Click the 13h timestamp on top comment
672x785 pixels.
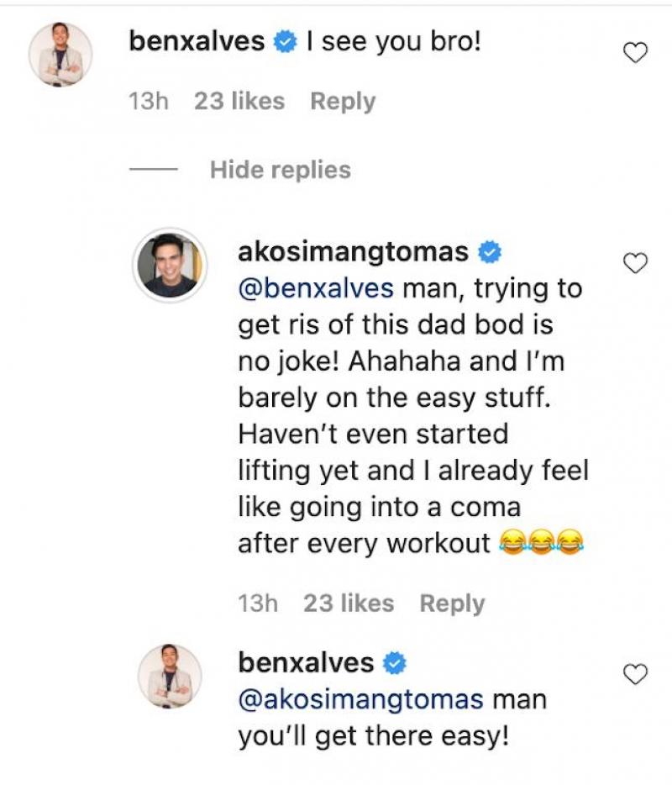pos(149,102)
